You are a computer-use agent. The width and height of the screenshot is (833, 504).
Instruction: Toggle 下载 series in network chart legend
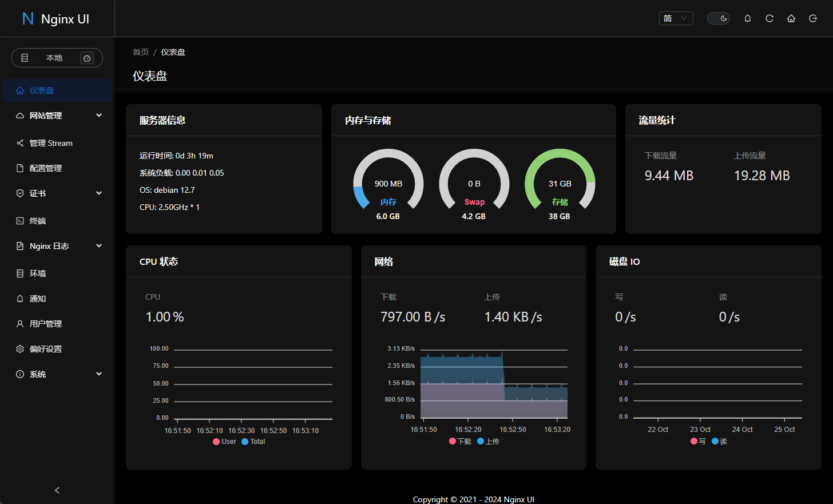(x=461, y=442)
